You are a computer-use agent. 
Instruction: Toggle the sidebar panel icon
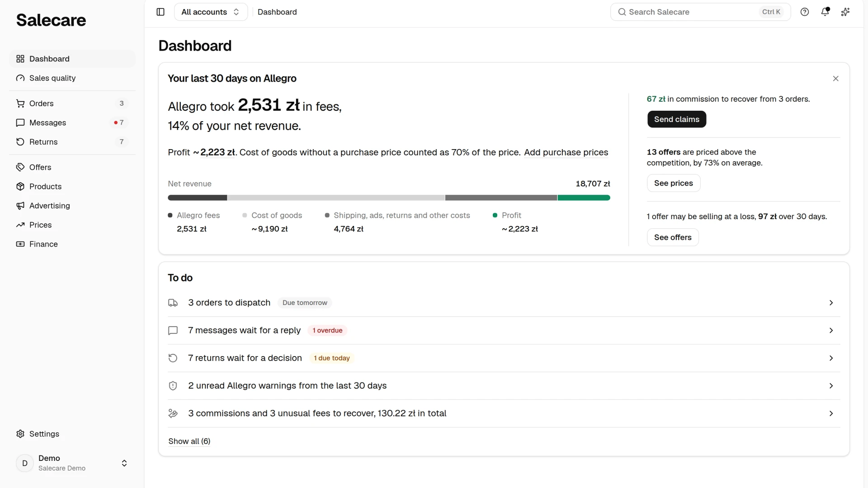160,12
